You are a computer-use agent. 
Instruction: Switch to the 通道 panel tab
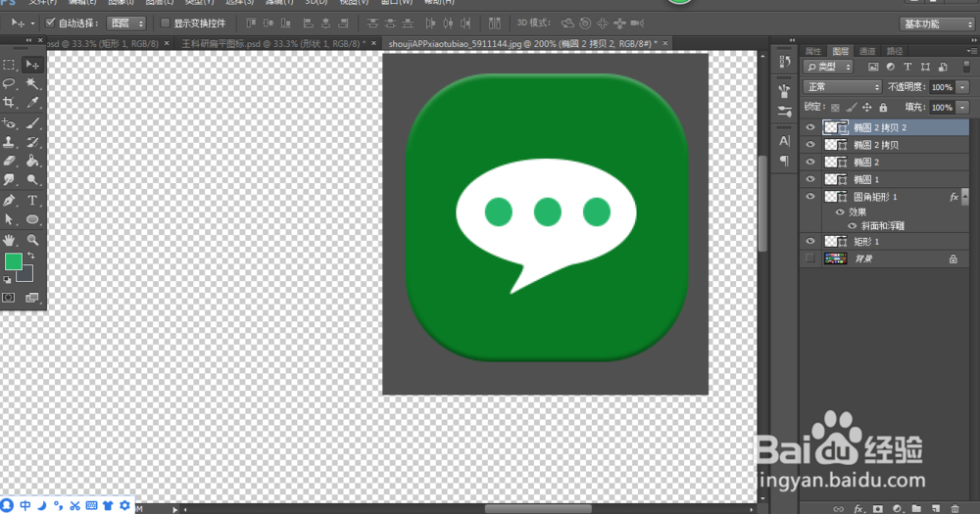867,51
